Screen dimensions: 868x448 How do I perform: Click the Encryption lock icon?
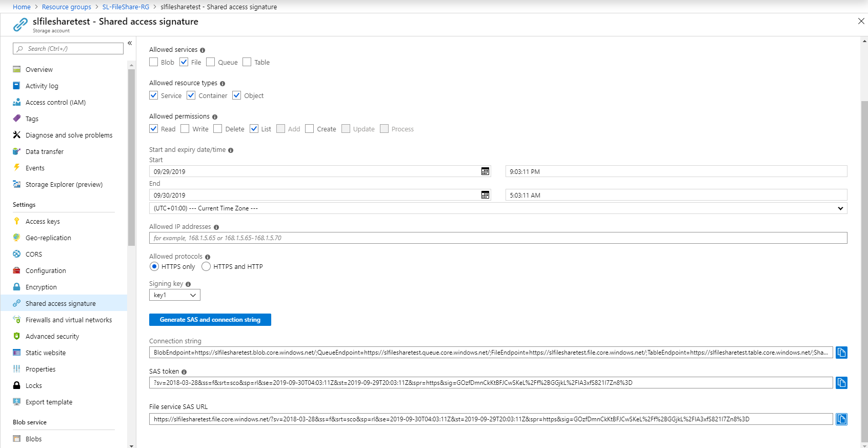[x=17, y=287]
